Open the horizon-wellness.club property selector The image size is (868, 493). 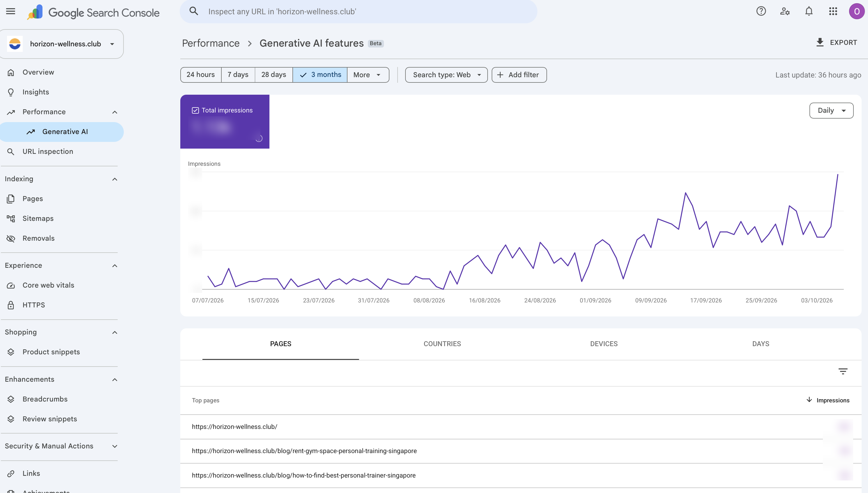coord(61,44)
